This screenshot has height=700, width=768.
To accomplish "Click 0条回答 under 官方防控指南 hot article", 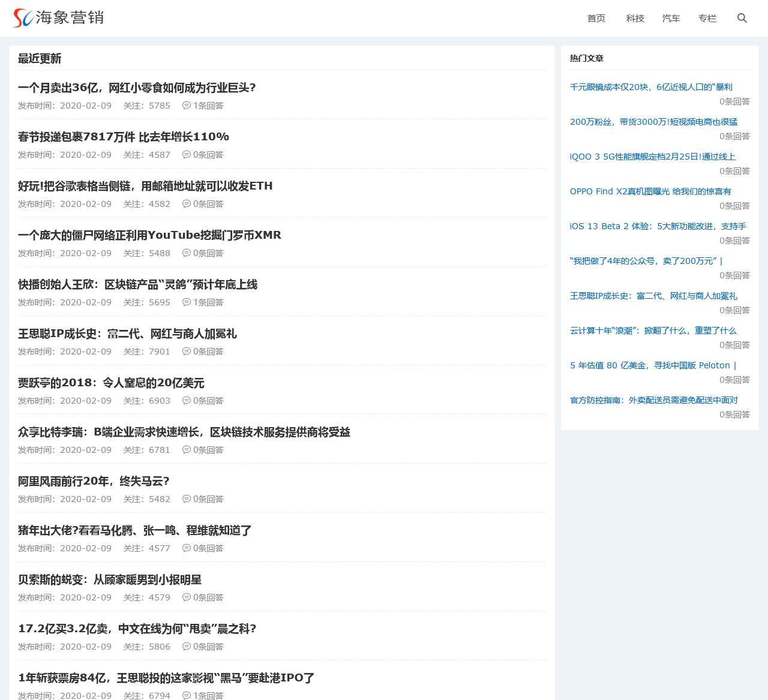I will [735, 414].
